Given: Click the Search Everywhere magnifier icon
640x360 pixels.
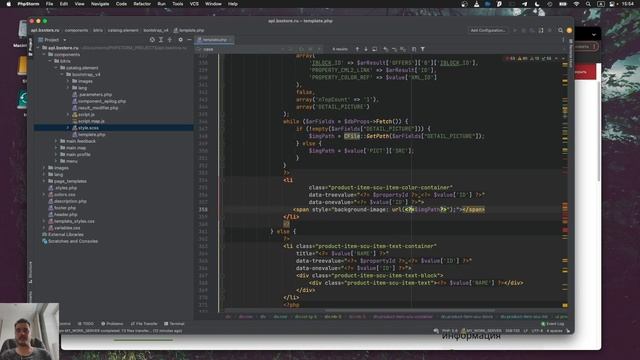Looking at the screenshot, I should pyautogui.click(x=560, y=30).
